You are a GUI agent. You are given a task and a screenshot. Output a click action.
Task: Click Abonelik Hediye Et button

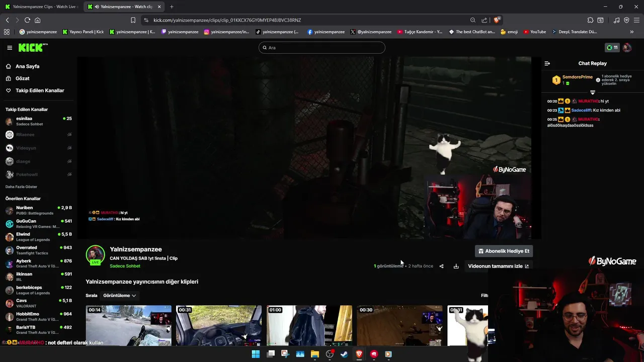(504, 251)
